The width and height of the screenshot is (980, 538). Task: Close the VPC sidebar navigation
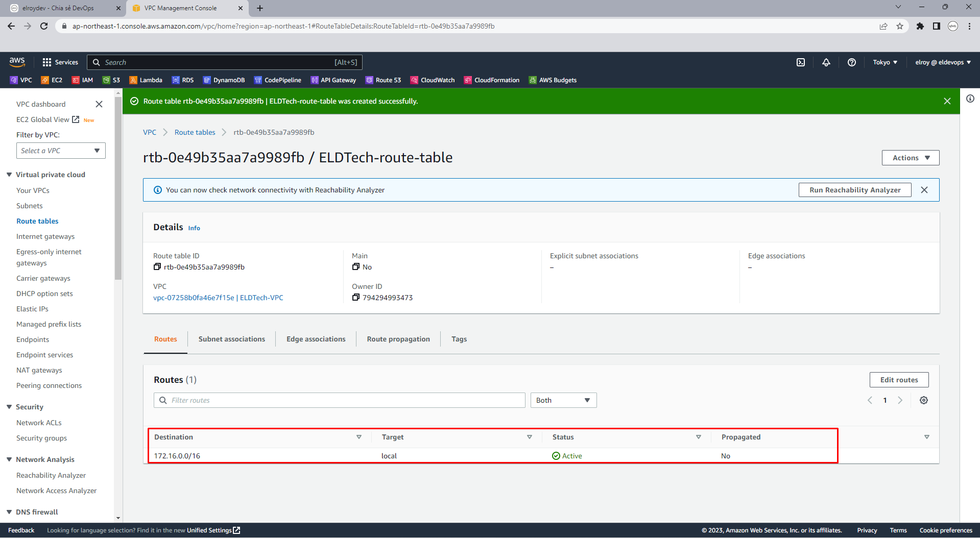point(99,104)
